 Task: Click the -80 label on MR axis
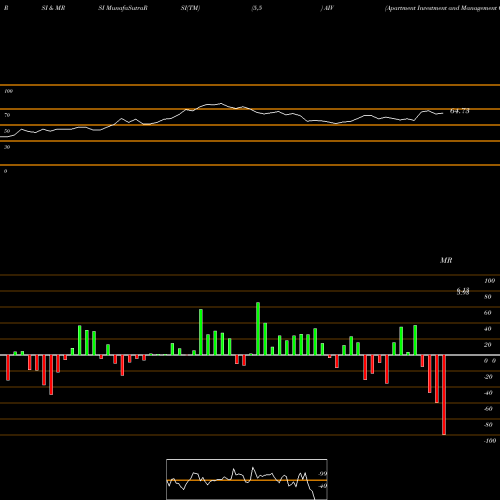point(488,425)
